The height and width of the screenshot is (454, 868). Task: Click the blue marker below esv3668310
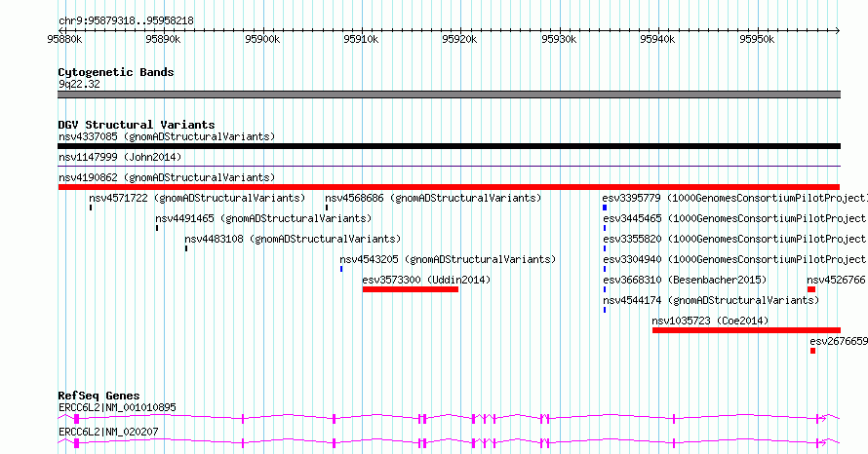coord(605,289)
